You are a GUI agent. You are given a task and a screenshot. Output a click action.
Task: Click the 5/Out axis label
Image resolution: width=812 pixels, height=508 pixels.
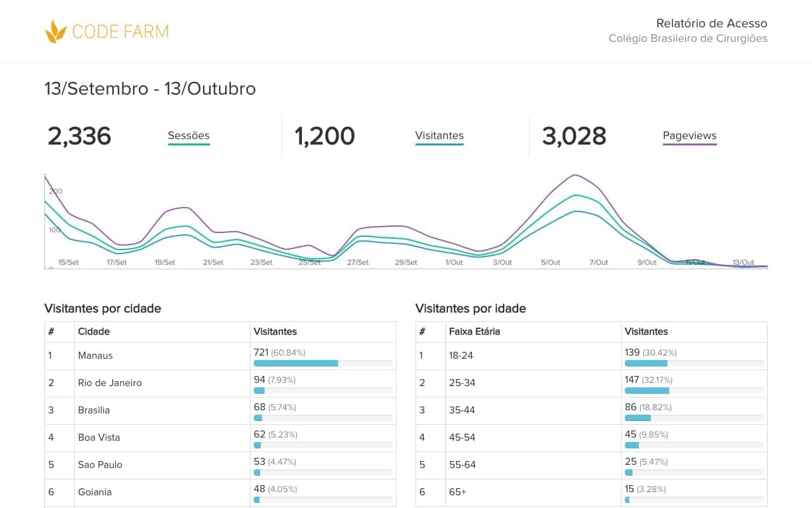pos(551,262)
